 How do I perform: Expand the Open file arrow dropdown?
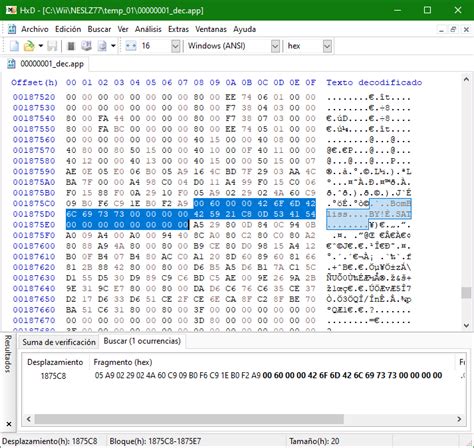(x=41, y=46)
